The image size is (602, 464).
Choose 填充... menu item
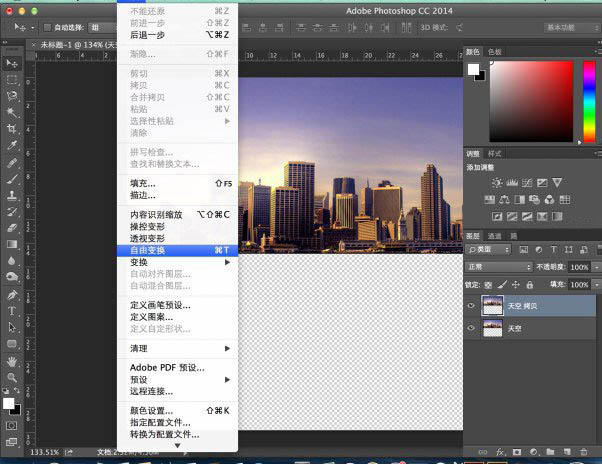point(178,183)
